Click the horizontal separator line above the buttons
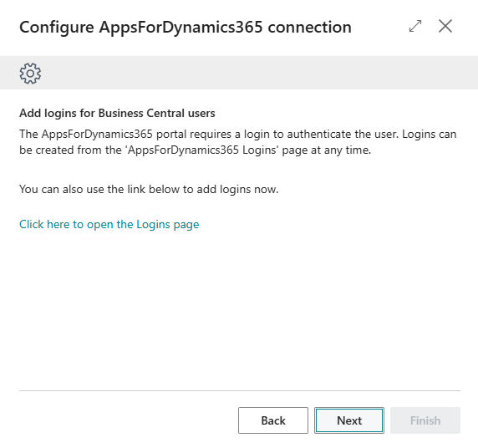 (240, 390)
